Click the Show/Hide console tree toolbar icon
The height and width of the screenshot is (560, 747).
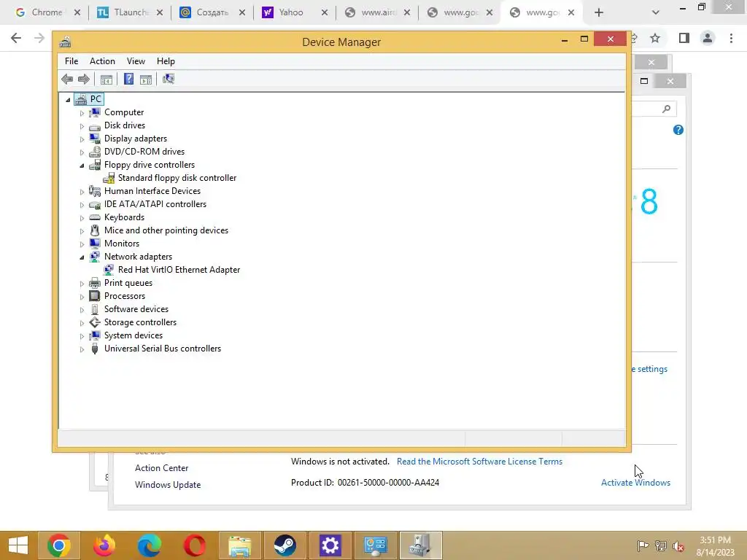(x=107, y=79)
